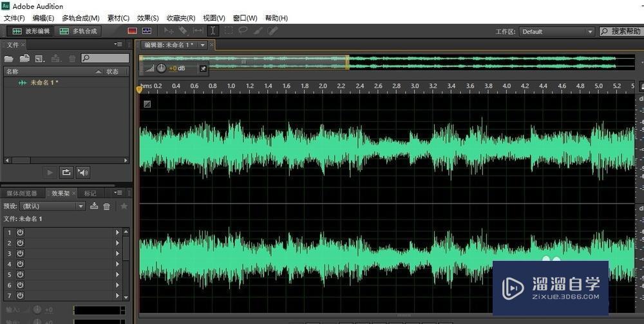Expand effect slot 5 arrow menu

(x=117, y=274)
